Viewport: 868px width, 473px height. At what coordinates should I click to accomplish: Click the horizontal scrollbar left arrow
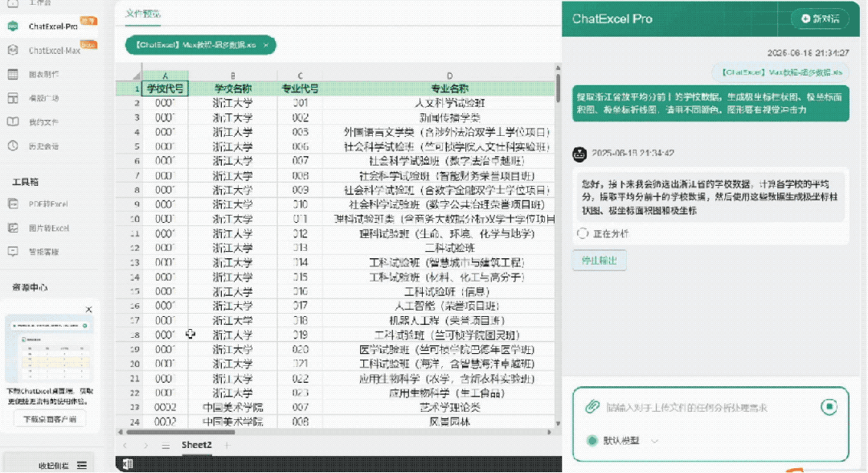[x=120, y=432]
